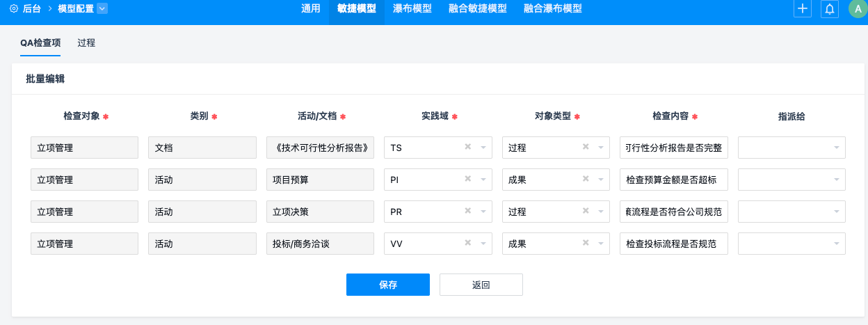This screenshot has height=325, width=868.
Task: Click the user avatar icon
Action: (x=858, y=8)
